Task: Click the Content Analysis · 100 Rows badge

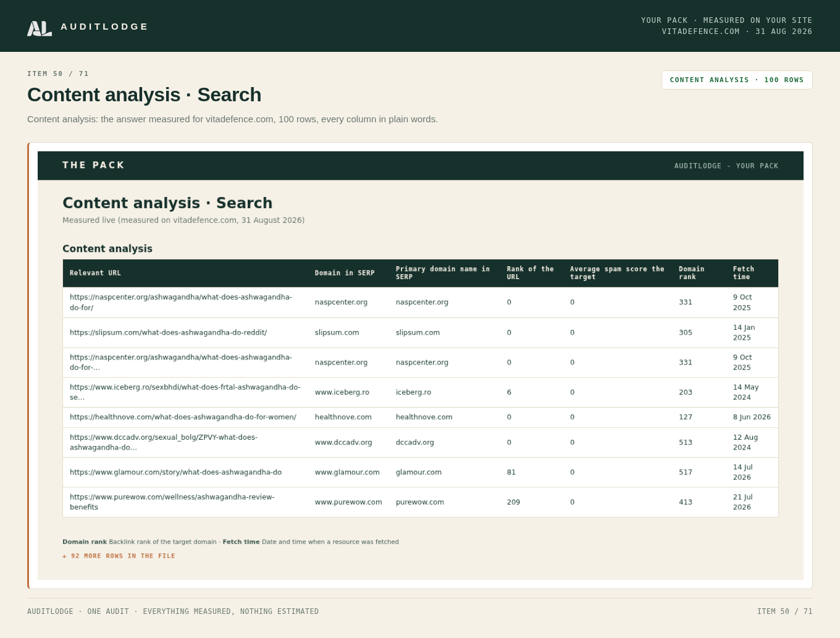Action: point(737,80)
